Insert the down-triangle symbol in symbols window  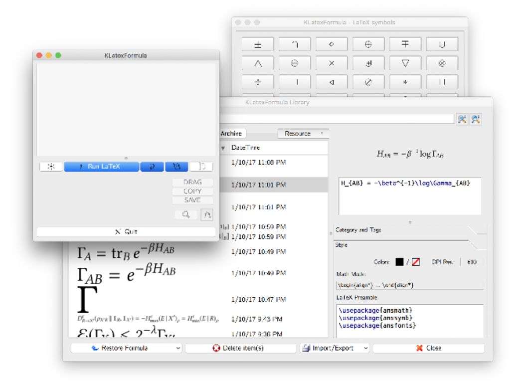click(x=405, y=63)
